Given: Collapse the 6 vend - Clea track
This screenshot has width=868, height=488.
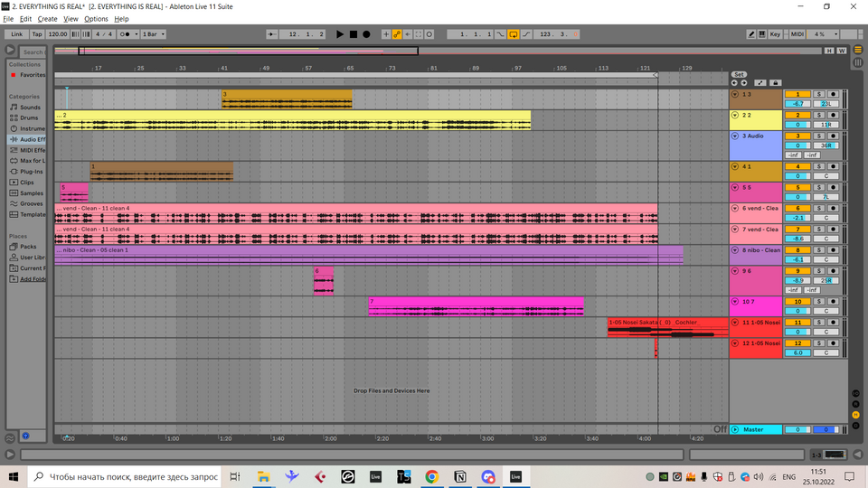Looking at the screenshot, I should click(x=735, y=208).
